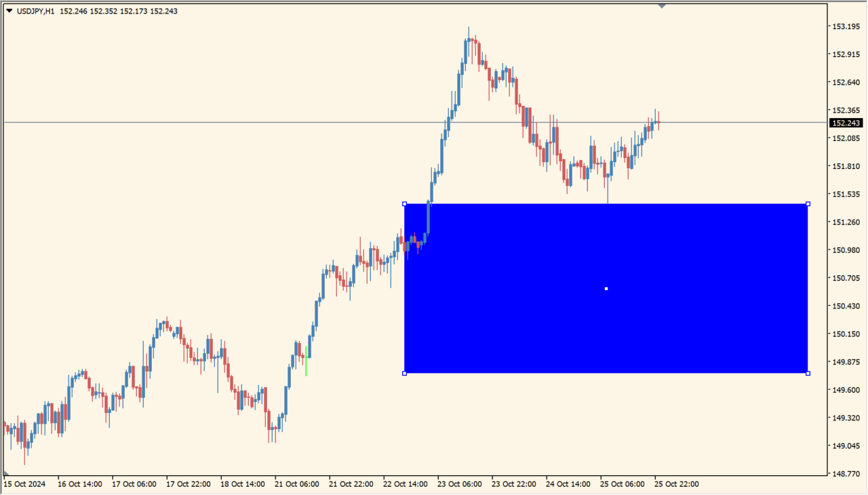Click the 23 Oct 06:00 time axis label
This screenshot has width=868, height=495.
point(460,484)
